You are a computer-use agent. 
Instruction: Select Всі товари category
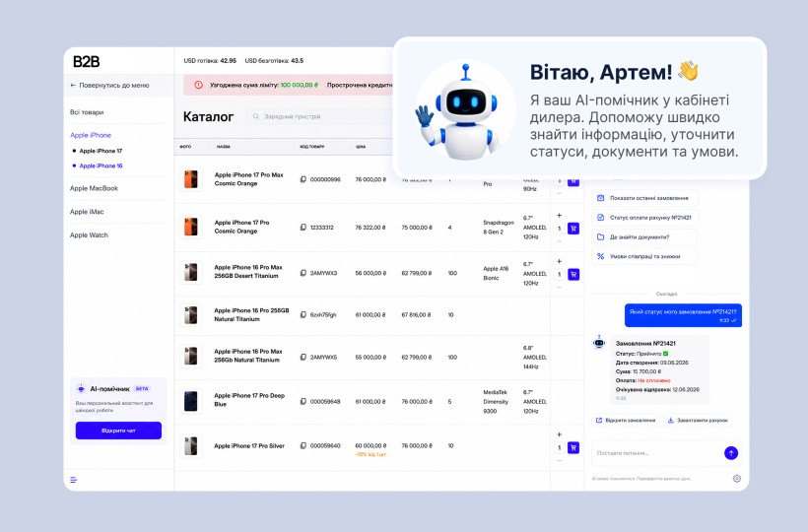(87, 112)
